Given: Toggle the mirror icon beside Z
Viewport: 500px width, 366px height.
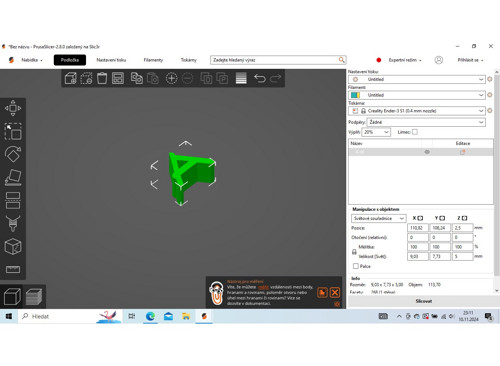Looking at the screenshot, I should [464, 218].
